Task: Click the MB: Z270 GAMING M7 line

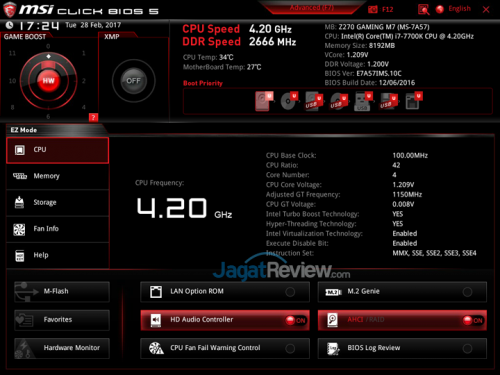Action: pos(377,27)
